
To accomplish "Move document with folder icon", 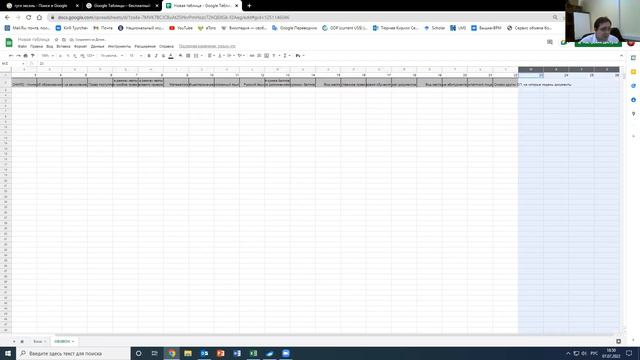I will 64,40.
